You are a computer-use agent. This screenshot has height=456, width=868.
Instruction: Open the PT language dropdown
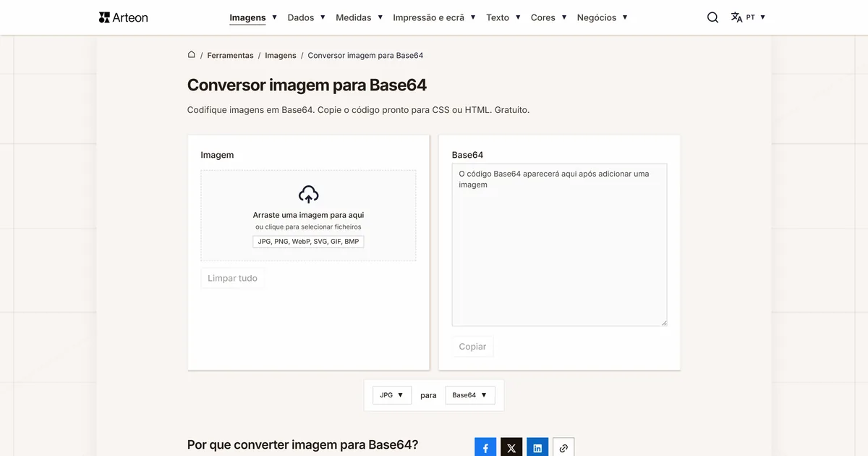point(756,17)
